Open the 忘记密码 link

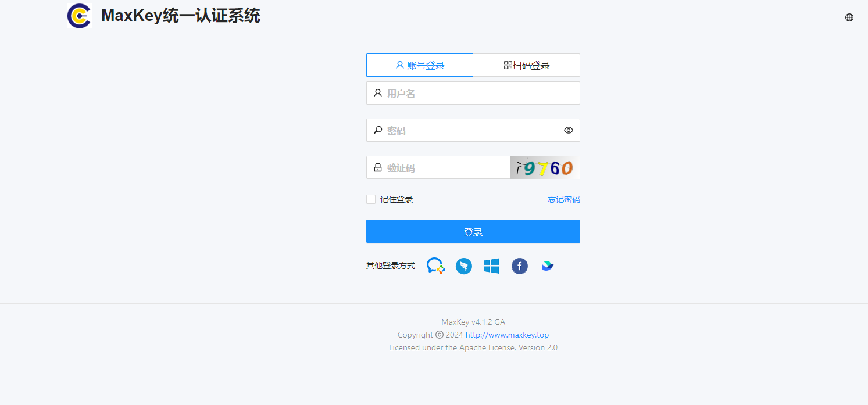pos(564,199)
